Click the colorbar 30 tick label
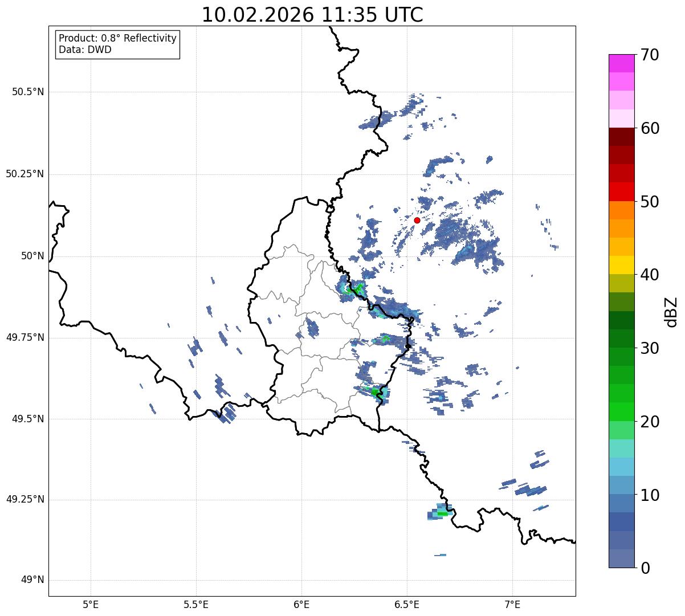 click(x=650, y=348)
